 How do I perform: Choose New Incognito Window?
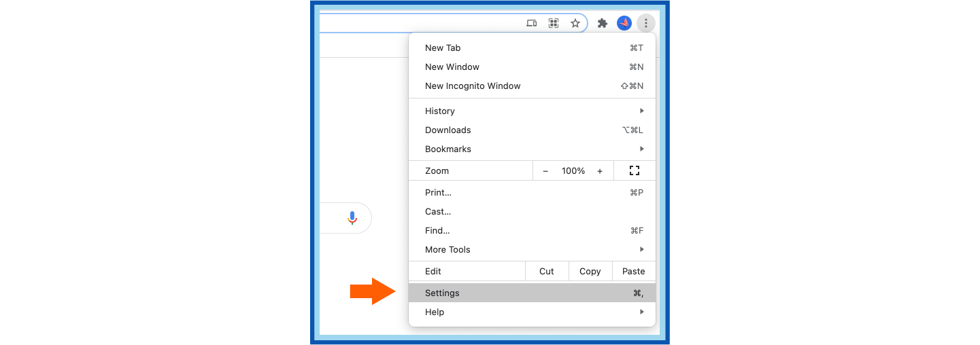point(532,86)
